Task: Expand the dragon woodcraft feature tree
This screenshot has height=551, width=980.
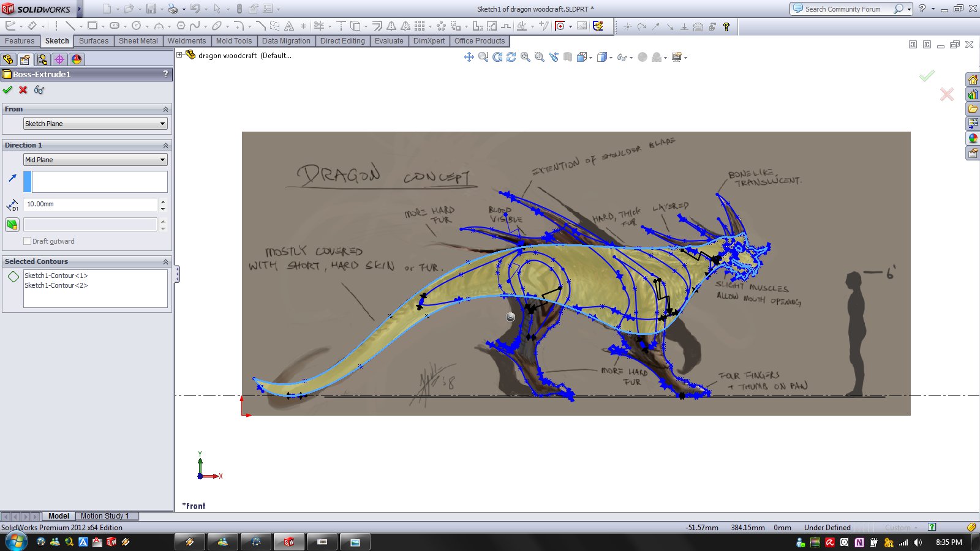Action: pos(179,55)
